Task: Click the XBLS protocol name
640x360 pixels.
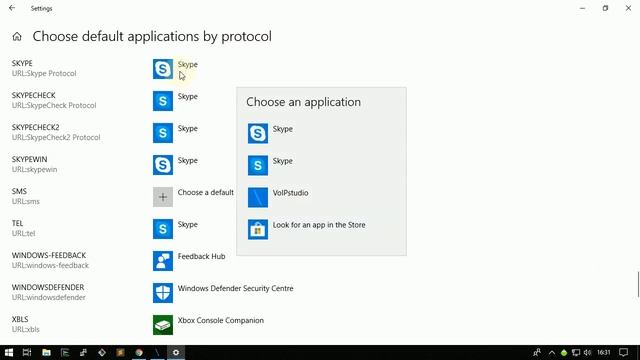Action: (x=20, y=319)
